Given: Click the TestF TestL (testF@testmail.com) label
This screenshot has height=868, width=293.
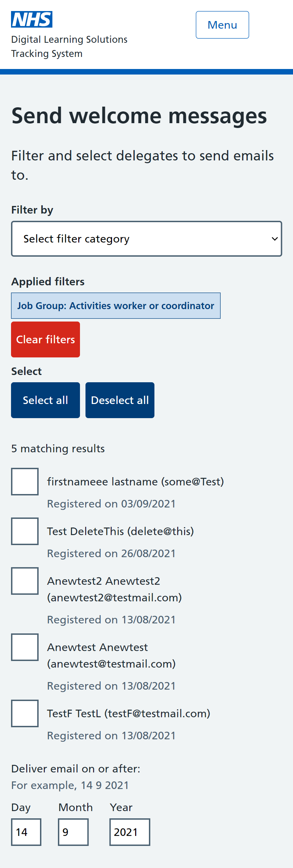Looking at the screenshot, I should pos(128,713).
